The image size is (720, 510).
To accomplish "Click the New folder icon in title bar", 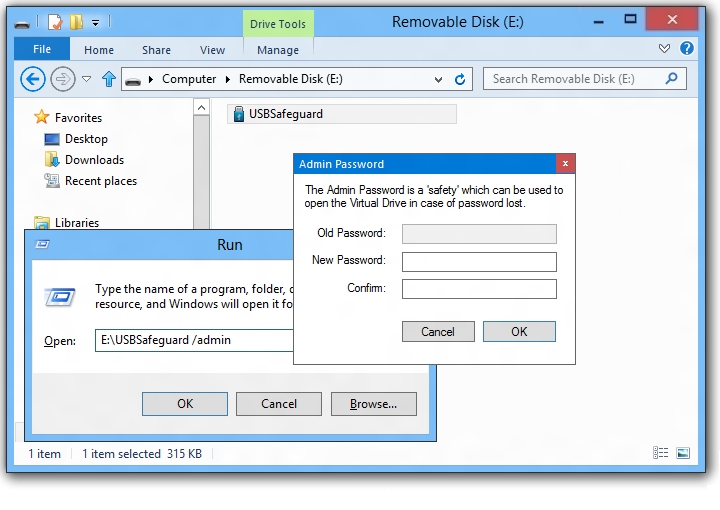I will [76, 22].
